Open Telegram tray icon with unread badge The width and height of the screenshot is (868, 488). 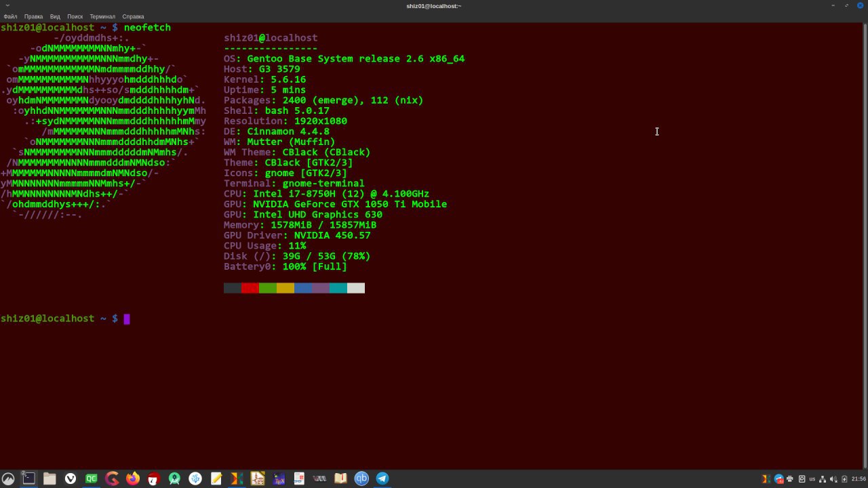[779, 479]
